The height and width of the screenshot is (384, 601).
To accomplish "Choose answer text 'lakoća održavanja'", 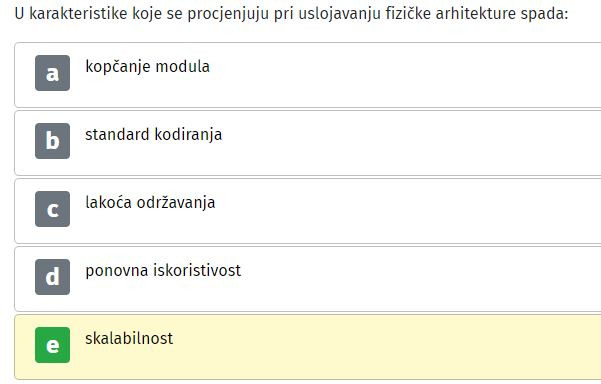I will (150, 203).
